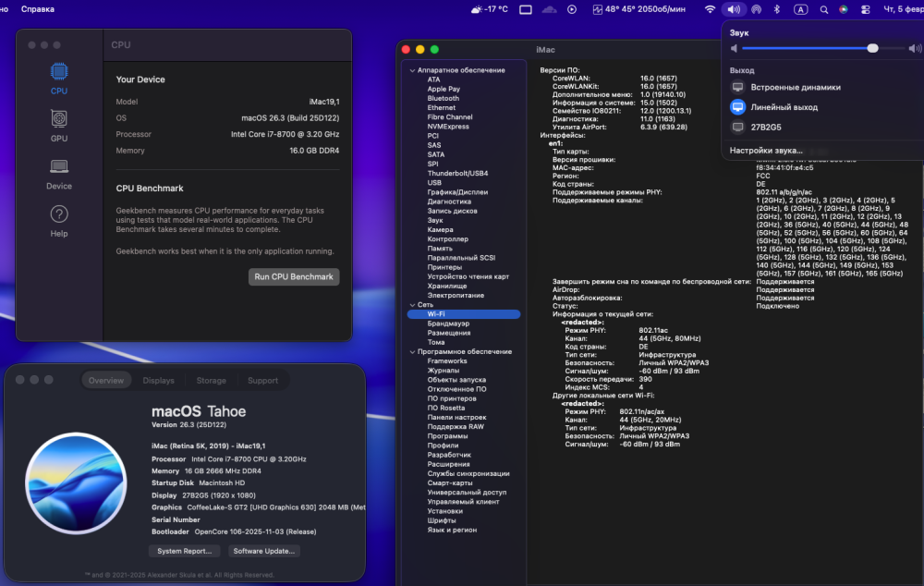Switch to the Displays tab
The width and height of the screenshot is (924, 586).
click(x=159, y=380)
